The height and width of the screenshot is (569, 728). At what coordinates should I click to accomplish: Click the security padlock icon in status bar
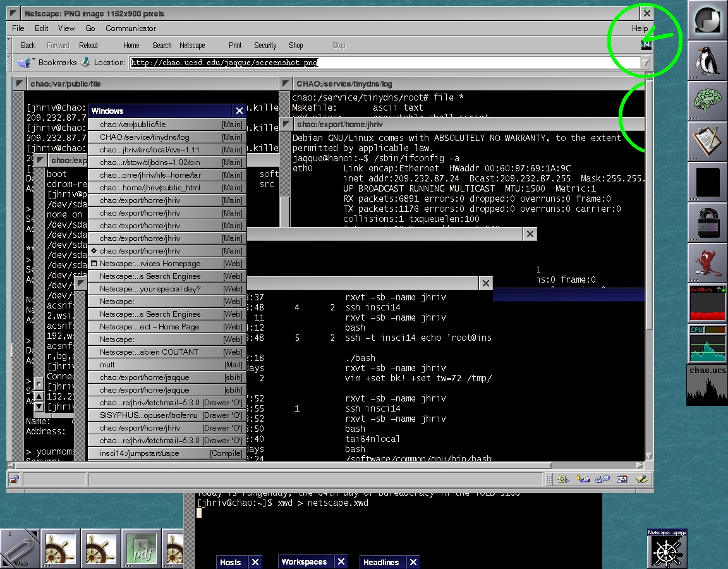point(15,479)
